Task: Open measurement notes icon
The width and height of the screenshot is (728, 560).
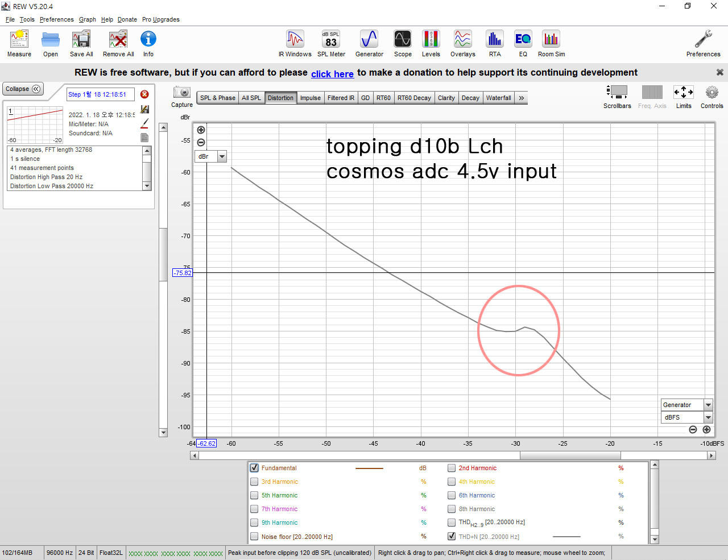Action: coord(144,138)
